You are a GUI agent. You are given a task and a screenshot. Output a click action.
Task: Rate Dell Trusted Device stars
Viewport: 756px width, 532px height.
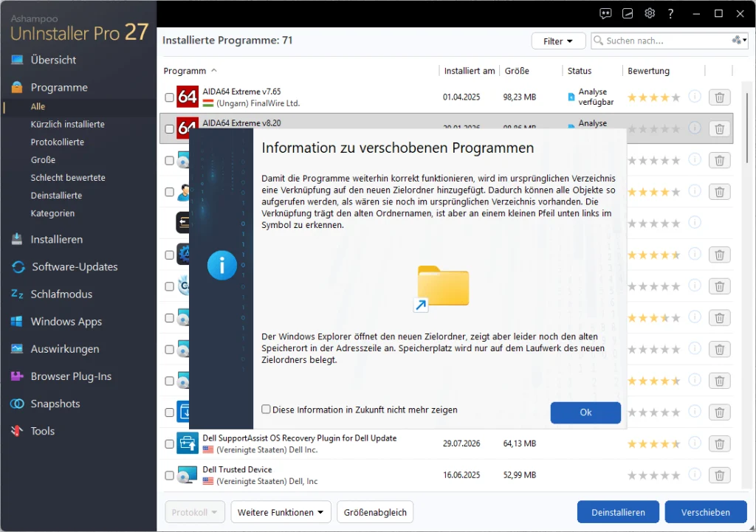click(x=654, y=476)
